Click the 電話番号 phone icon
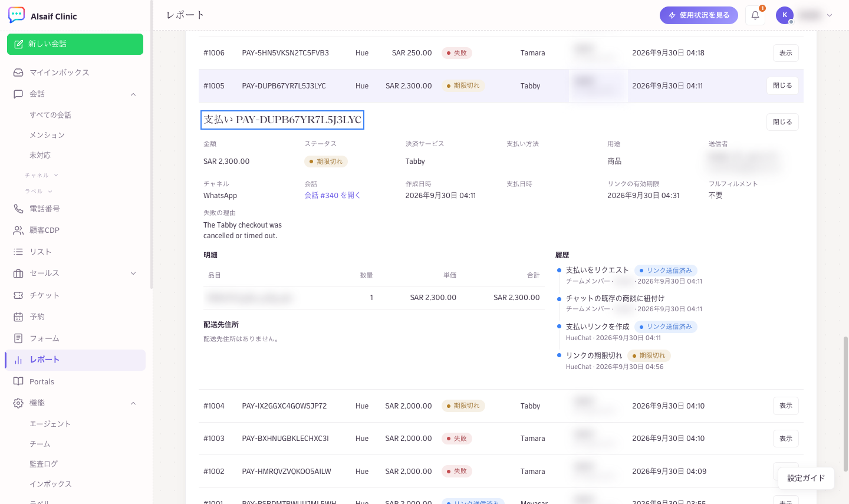 [18, 209]
